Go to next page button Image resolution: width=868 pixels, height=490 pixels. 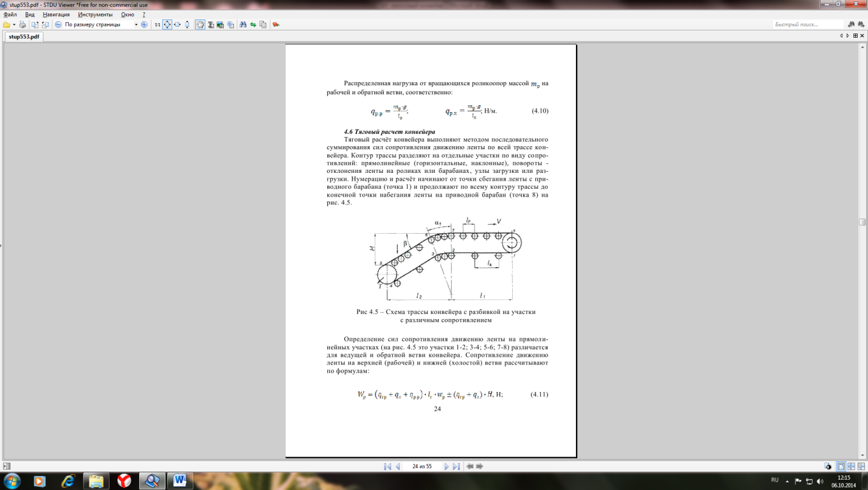tap(446, 466)
